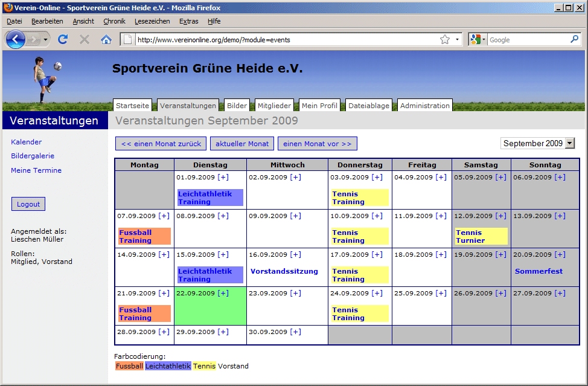The image size is (588, 386).
Task: Start a search with the magnifier icon
Action: coord(574,39)
